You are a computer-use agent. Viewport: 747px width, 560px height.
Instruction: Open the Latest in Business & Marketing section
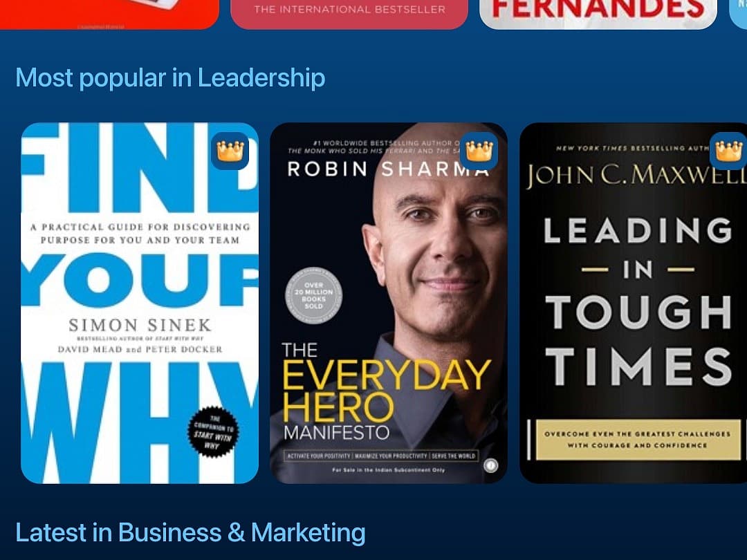coord(191,532)
